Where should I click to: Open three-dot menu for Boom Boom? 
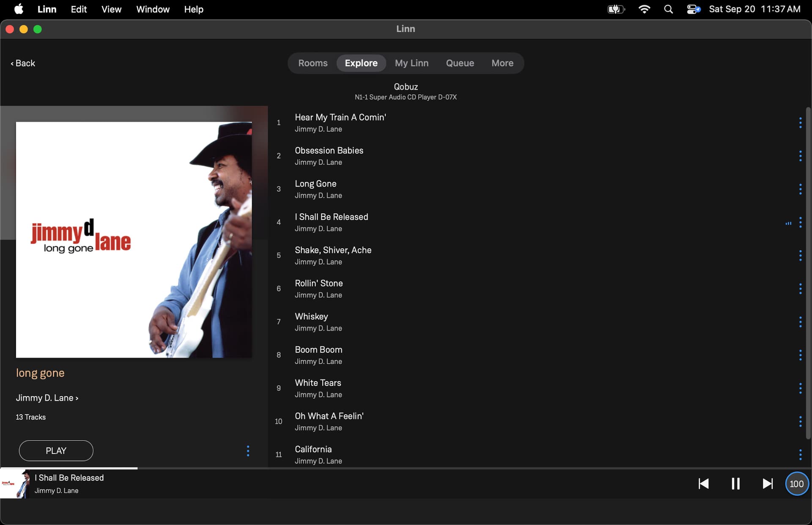[800, 355]
